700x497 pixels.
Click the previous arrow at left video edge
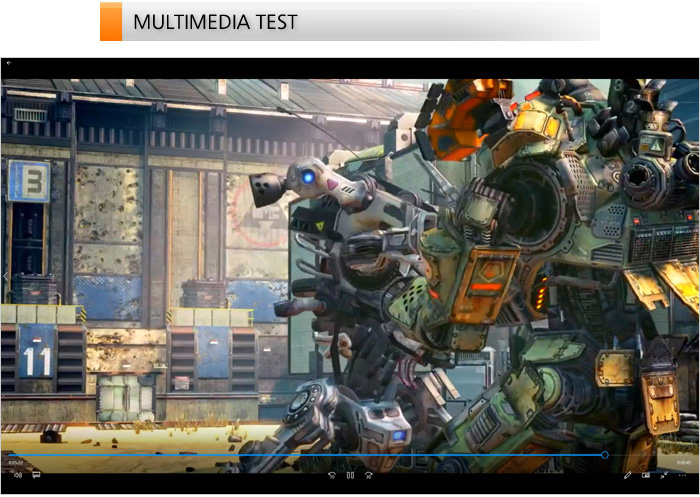(x=5, y=277)
